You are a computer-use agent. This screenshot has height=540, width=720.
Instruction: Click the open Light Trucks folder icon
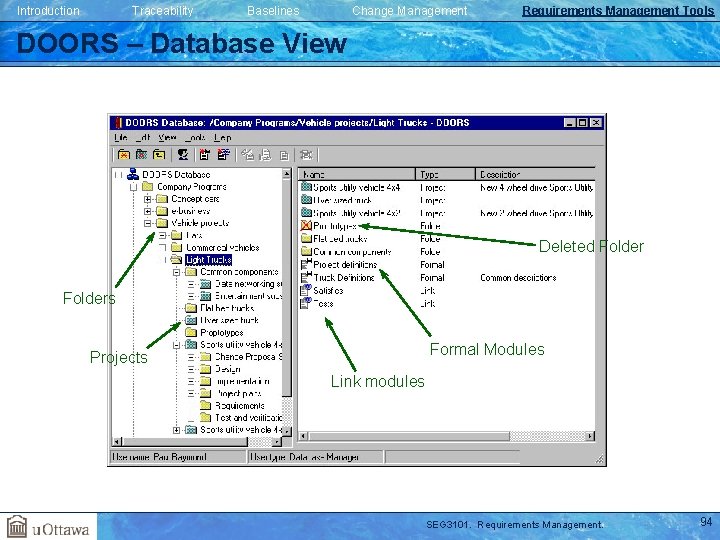tap(176, 259)
